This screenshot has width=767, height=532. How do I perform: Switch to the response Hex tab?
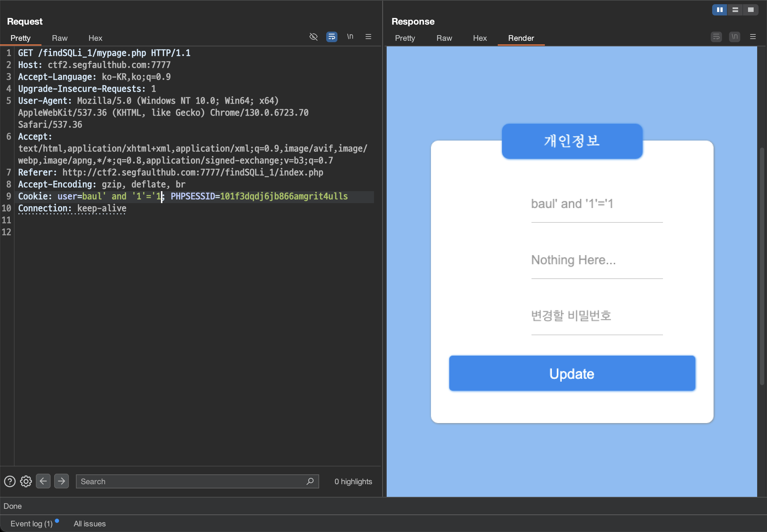480,38
